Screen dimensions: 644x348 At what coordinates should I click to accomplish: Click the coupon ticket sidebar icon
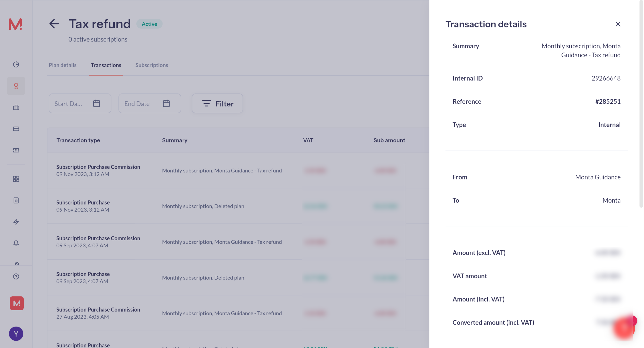pyautogui.click(x=16, y=150)
